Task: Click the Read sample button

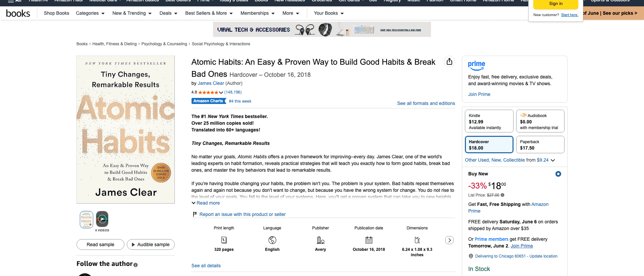Action: (100, 244)
